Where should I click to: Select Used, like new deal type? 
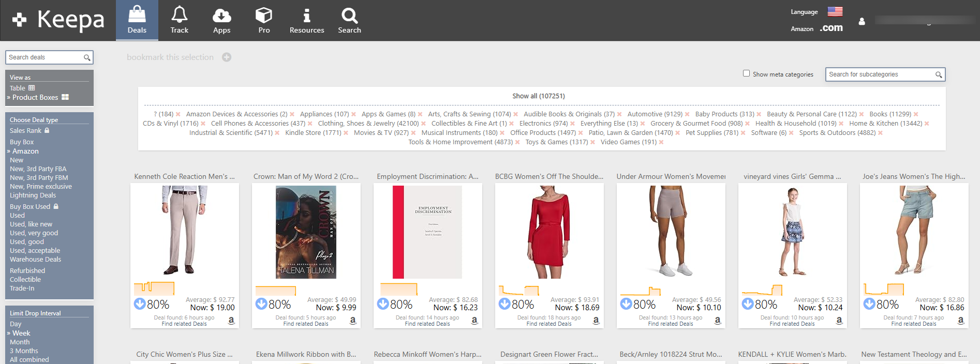31,224
